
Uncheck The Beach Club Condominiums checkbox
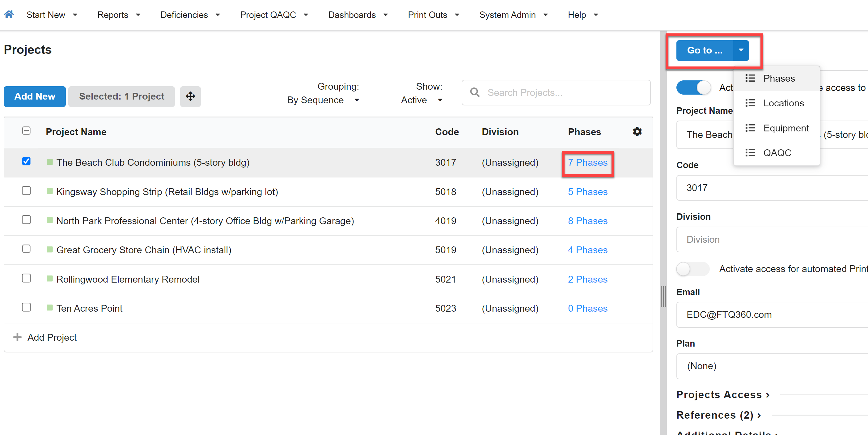[26, 161]
